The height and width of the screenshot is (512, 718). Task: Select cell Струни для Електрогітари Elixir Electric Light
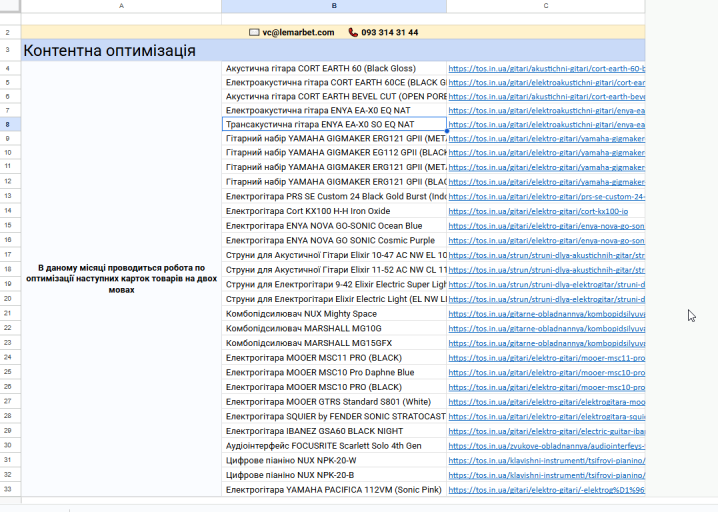pyautogui.click(x=334, y=299)
